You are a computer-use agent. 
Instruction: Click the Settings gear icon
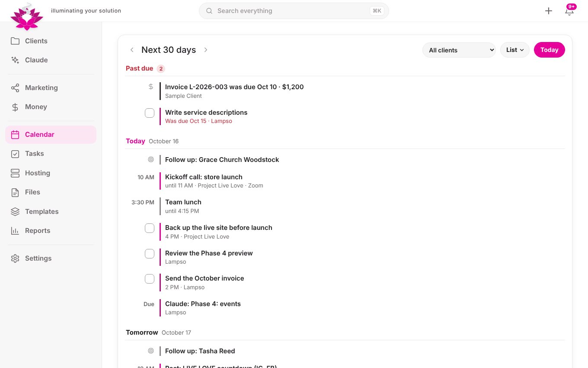point(15,258)
